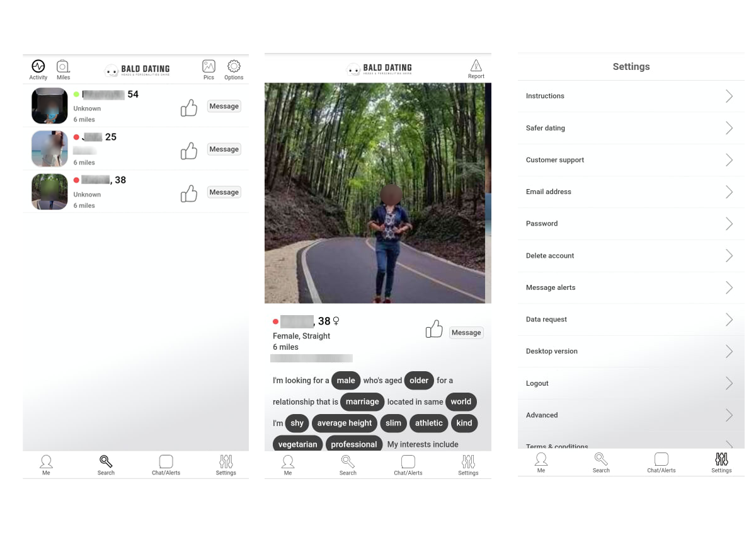Like the 54-year-old user with thumbs up
The width and height of the screenshot is (756, 542).
pos(189,108)
